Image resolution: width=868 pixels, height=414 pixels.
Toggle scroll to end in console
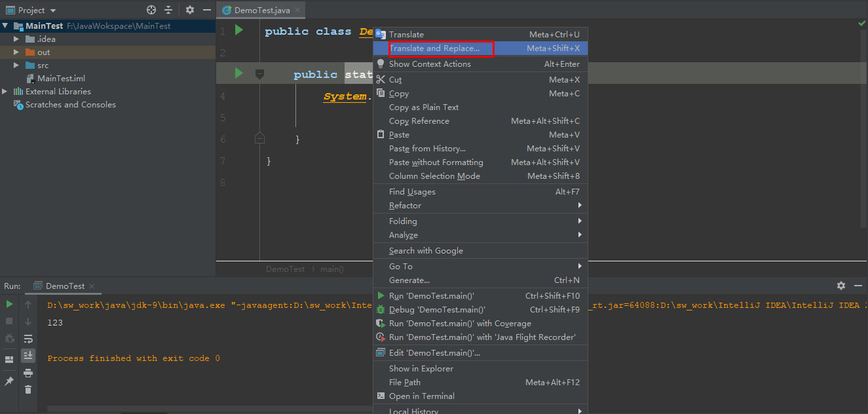(x=28, y=355)
